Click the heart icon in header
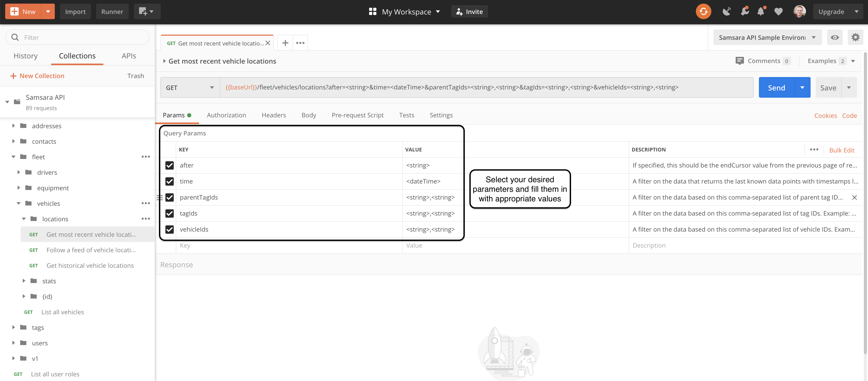Screen dimensions: 868x381 point(778,12)
